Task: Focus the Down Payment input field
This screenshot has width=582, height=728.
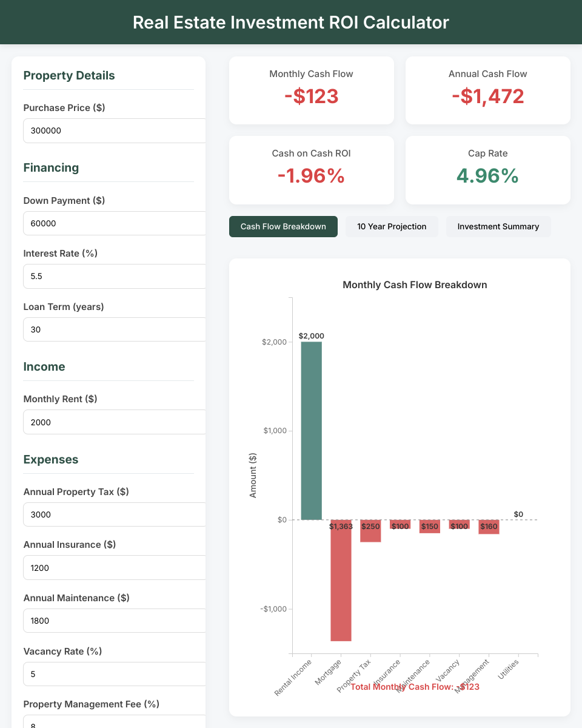Action: pos(115,223)
